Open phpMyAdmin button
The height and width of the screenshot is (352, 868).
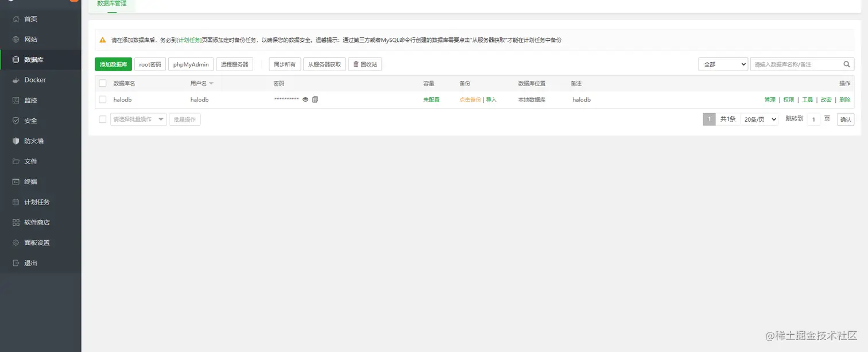[x=191, y=64]
